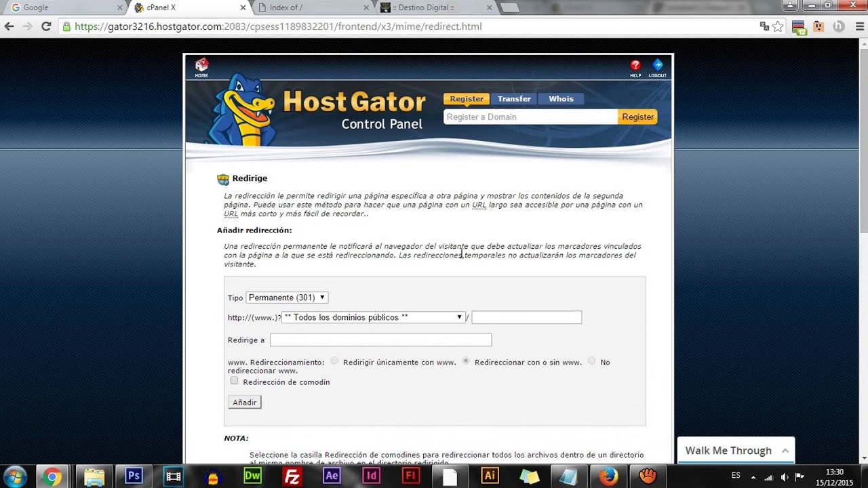Screen dimensions: 868x488
Task: Select No redireccionar www. radio button
Action: (591, 361)
